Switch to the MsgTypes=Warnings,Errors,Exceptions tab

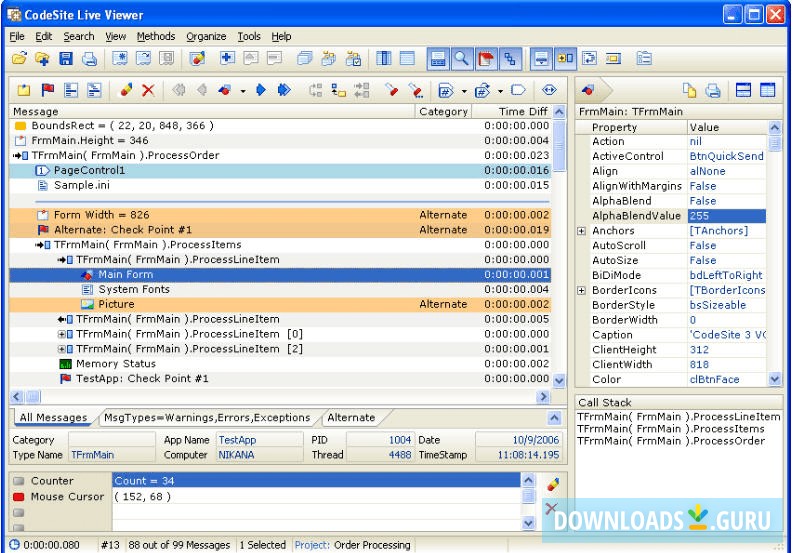pyautogui.click(x=207, y=417)
